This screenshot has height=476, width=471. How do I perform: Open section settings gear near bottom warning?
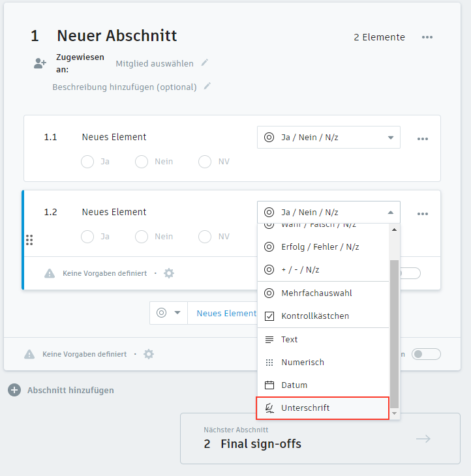tap(149, 354)
